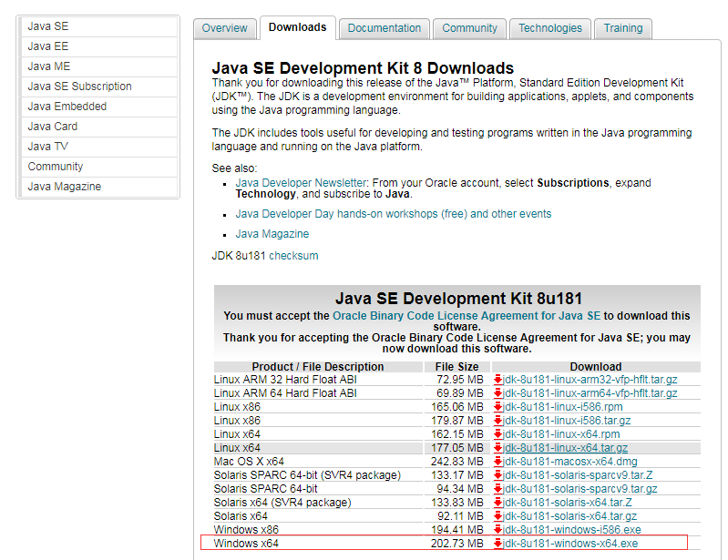Viewport: 728px width, 560px height.
Task: Click download arrow beside windows-i586.exe
Action: [x=497, y=530]
